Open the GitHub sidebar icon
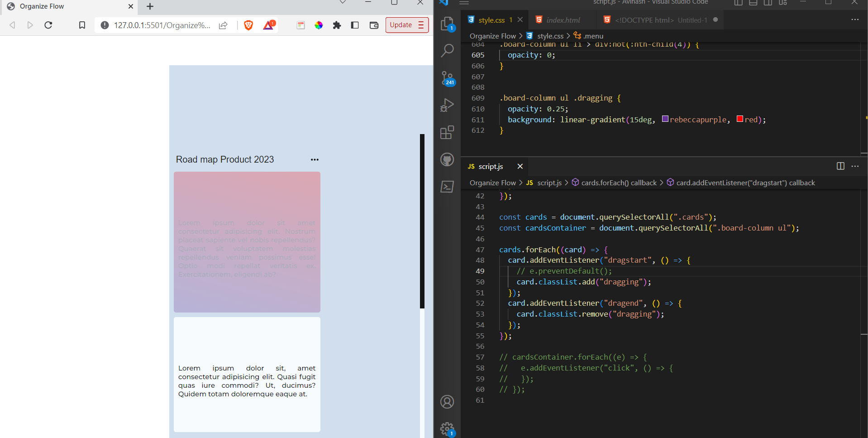 [x=447, y=159]
